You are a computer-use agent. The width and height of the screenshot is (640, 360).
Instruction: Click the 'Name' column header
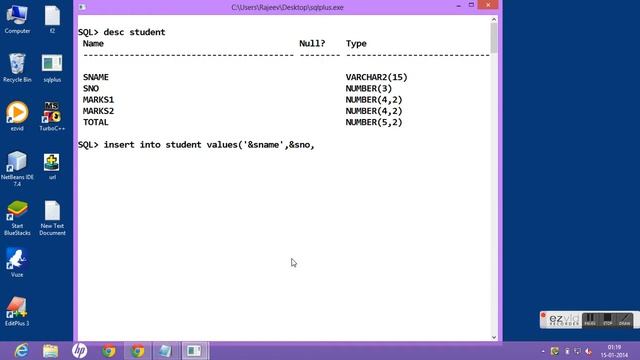(x=93, y=43)
